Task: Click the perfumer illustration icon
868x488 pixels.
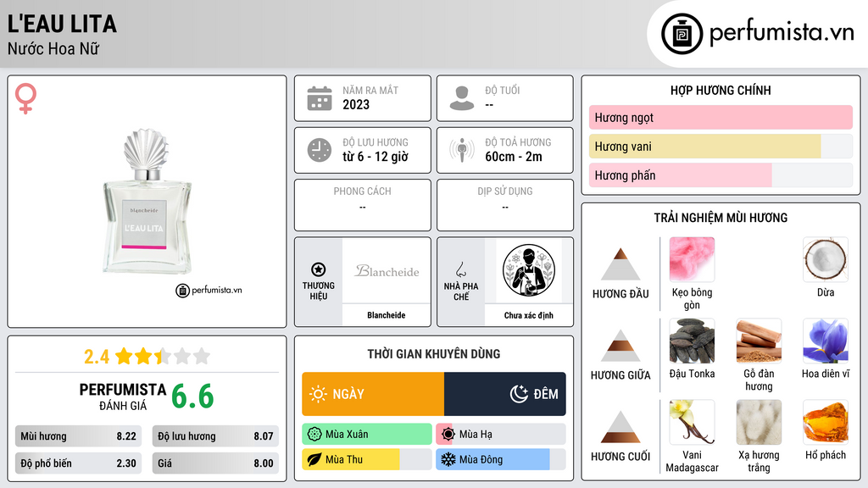Action: tap(529, 270)
